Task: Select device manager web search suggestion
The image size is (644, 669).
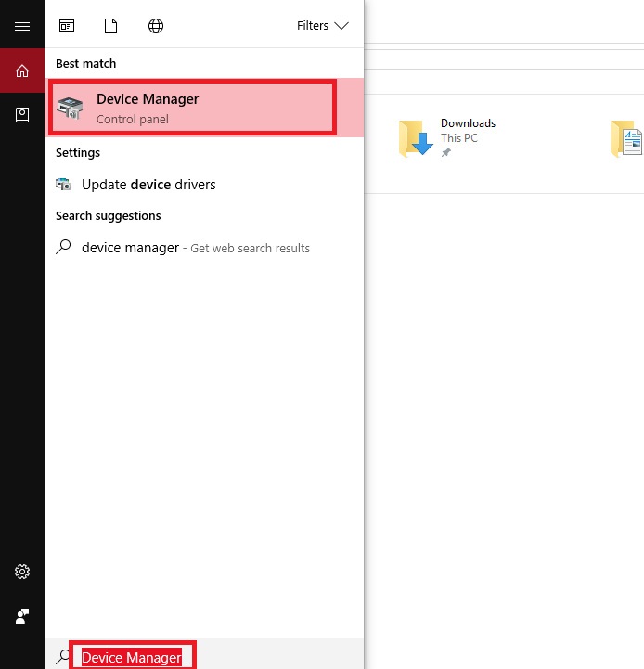Action: (204, 248)
